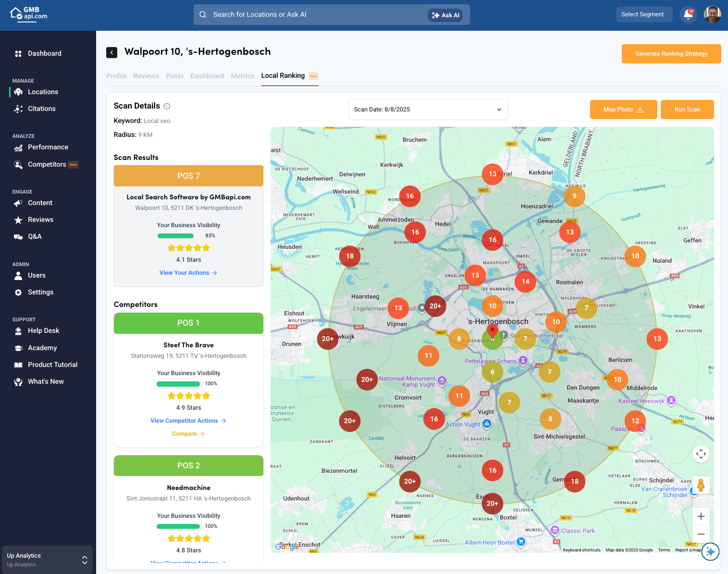The height and width of the screenshot is (574, 728).
Task: Click the map zoom in plus icon
Action: pyautogui.click(x=701, y=516)
